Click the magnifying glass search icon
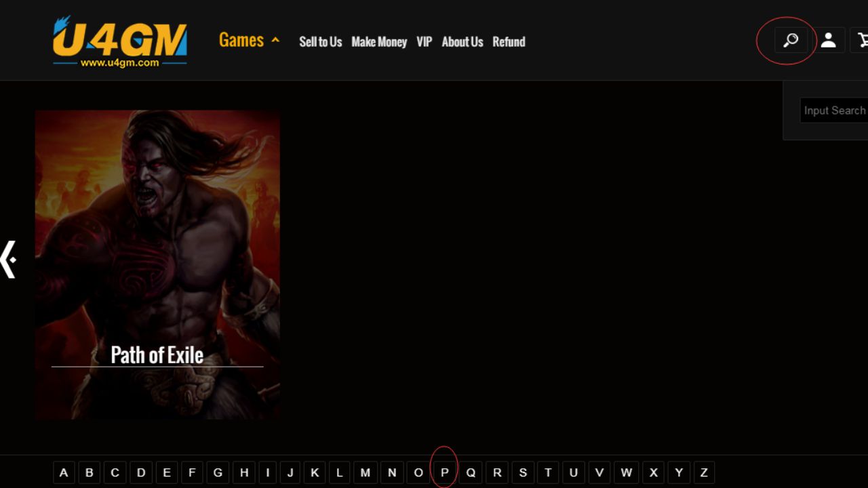This screenshot has height=488, width=868. tap(791, 41)
